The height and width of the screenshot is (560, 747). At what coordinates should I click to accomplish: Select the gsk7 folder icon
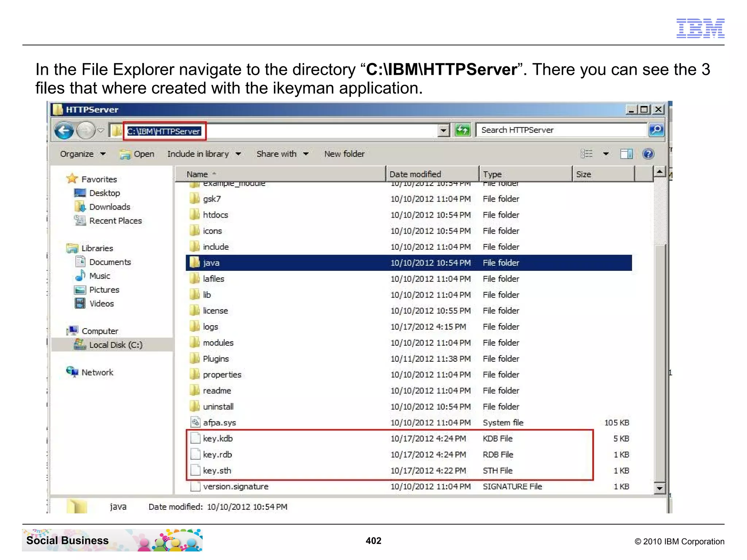point(195,199)
